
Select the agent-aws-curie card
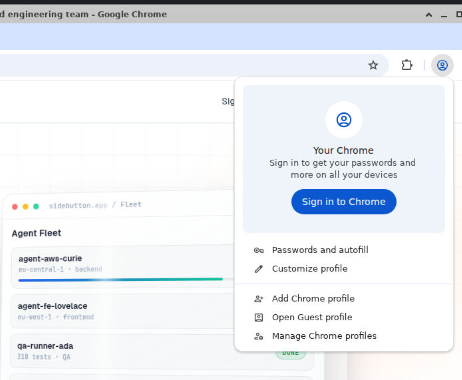tap(123, 268)
